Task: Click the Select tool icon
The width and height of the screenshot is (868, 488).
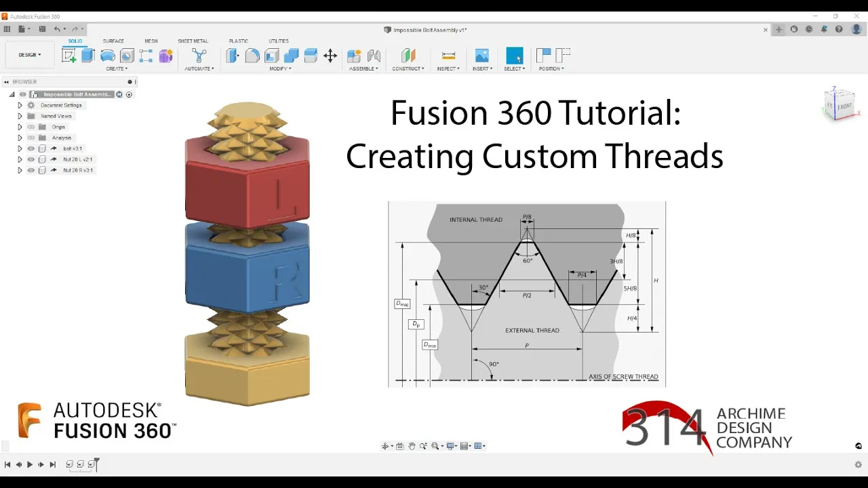Action: tap(515, 56)
